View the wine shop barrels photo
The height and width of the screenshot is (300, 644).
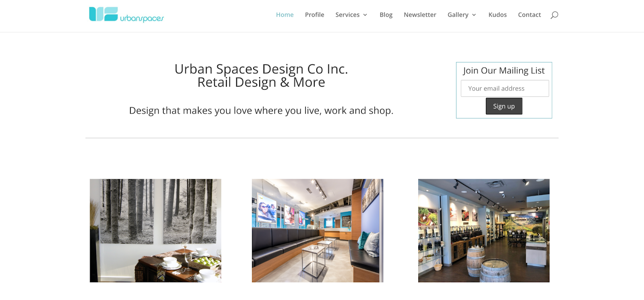(484, 231)
